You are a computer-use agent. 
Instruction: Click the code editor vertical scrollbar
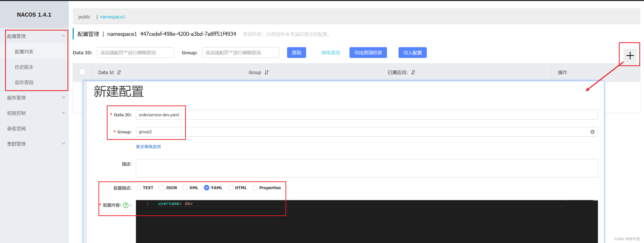[x=595, y=221]
